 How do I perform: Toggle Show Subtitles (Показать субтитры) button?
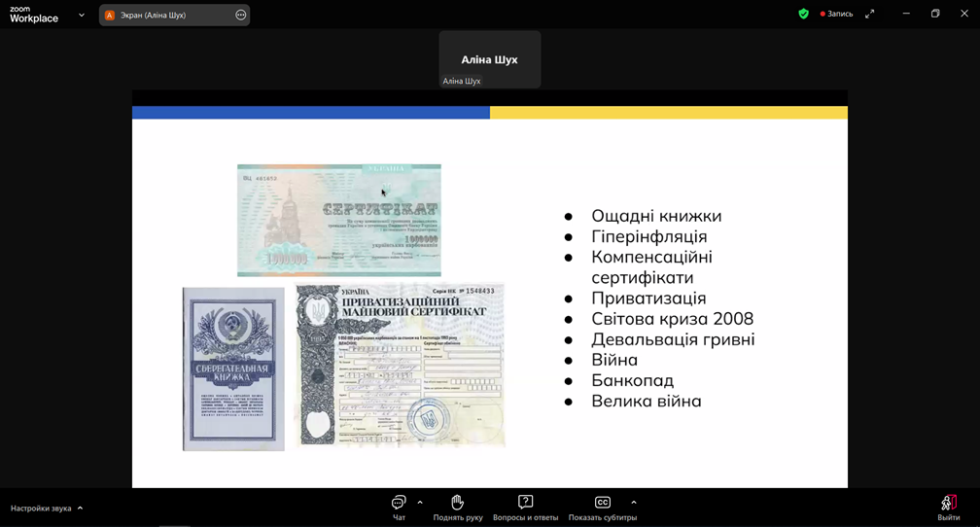click(602, 503)
